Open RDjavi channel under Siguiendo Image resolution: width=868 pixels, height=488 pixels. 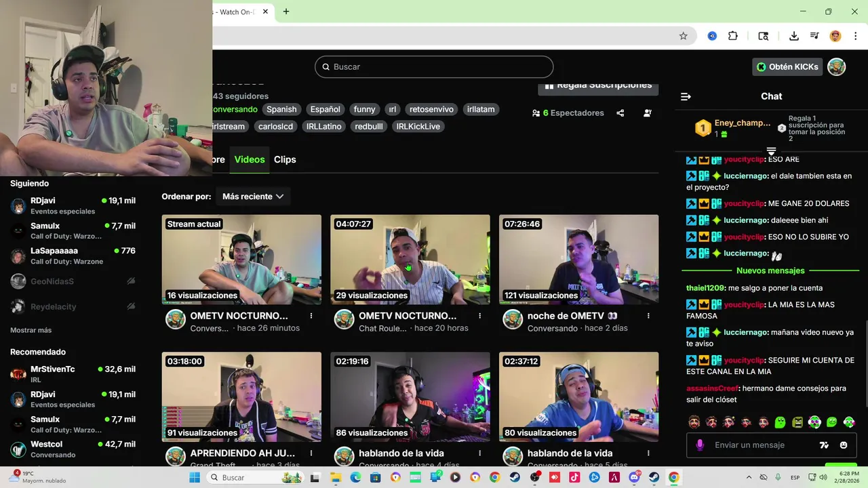(73, 205)
